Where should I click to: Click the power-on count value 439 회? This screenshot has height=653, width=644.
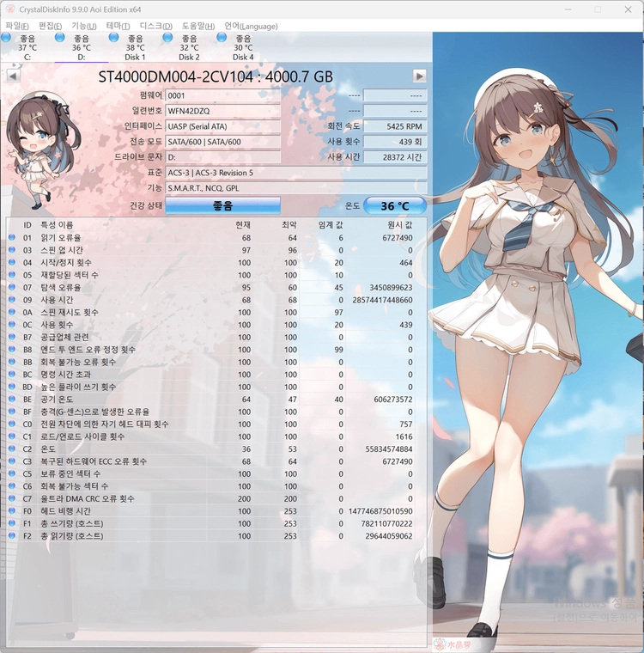tap(395, 142)
